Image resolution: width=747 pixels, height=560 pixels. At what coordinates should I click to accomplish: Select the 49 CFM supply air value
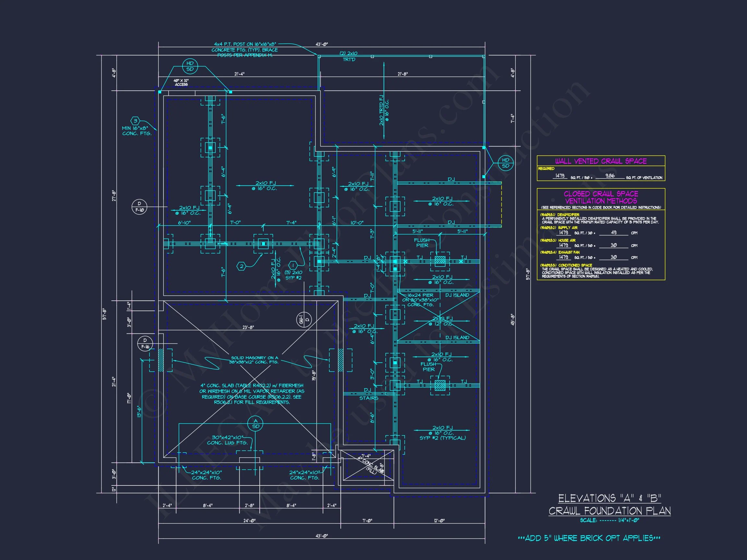click(614, 232)
